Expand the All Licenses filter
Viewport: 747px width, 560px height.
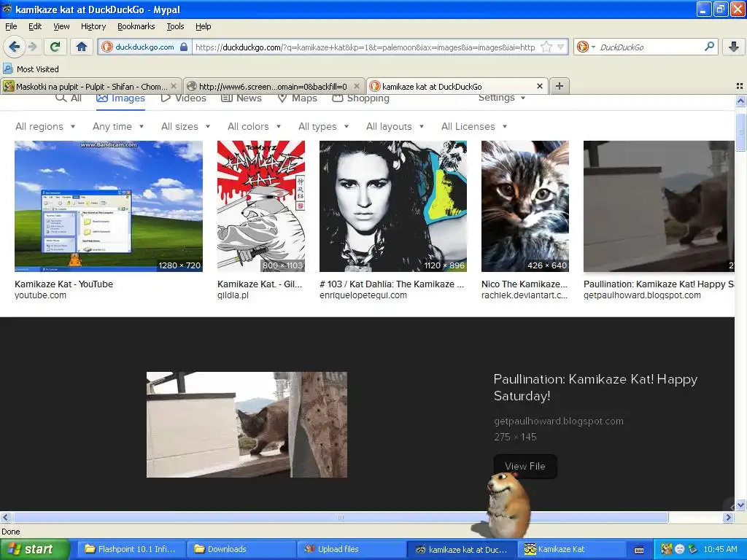[x=474, y=126]
